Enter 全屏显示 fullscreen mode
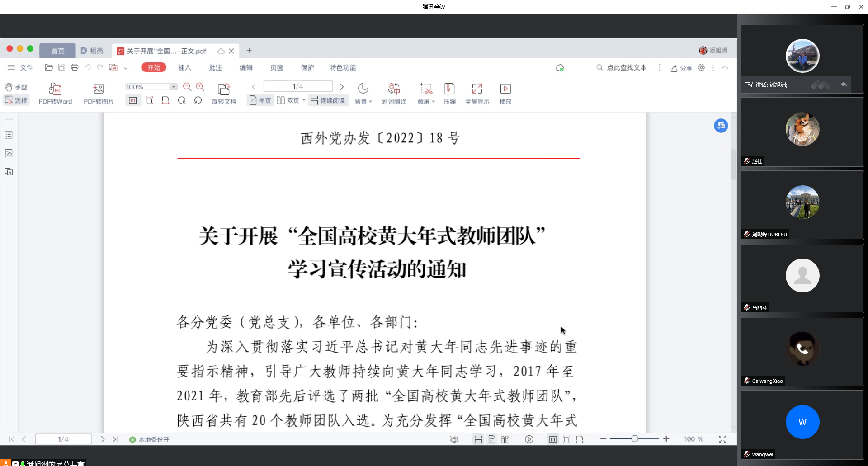The image size is (868, 466). coord(477,89)
